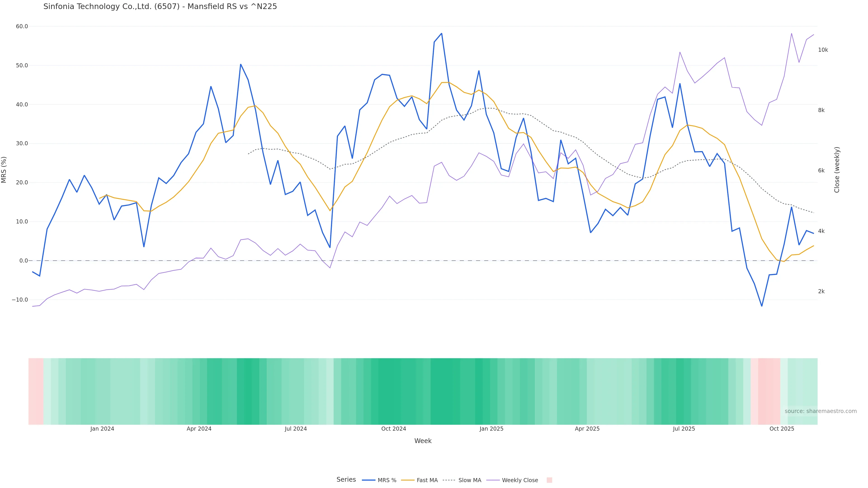
Task: Click the Jul 2025 x-axis label
Action: [684, 429]
